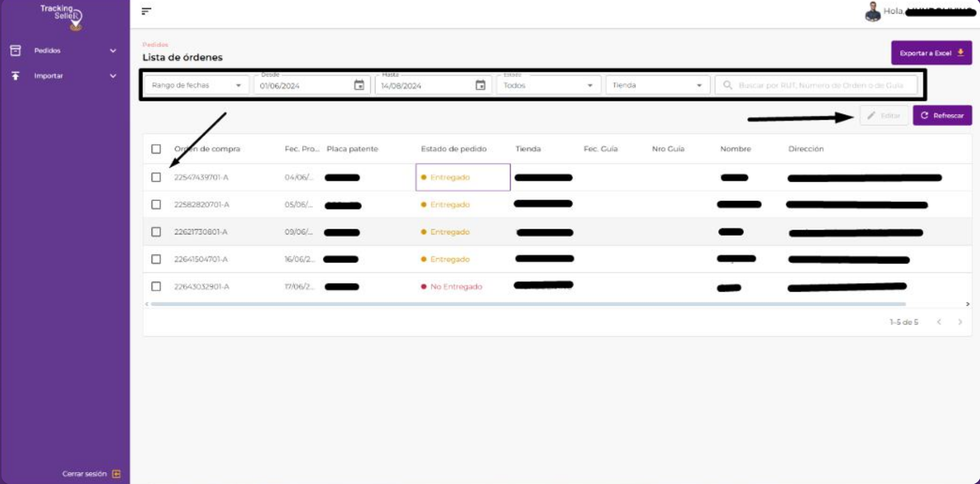Click the Fec. Guía column header

point(600,149)
